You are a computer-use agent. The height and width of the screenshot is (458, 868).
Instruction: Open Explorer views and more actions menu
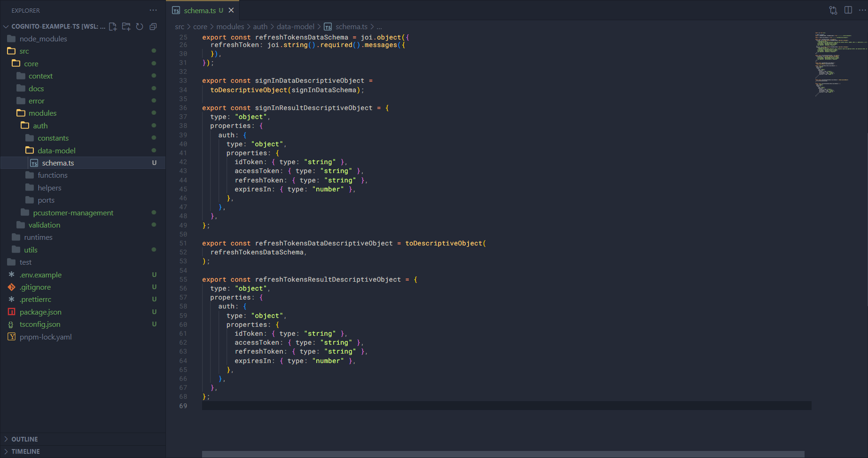tap(153, 10)
